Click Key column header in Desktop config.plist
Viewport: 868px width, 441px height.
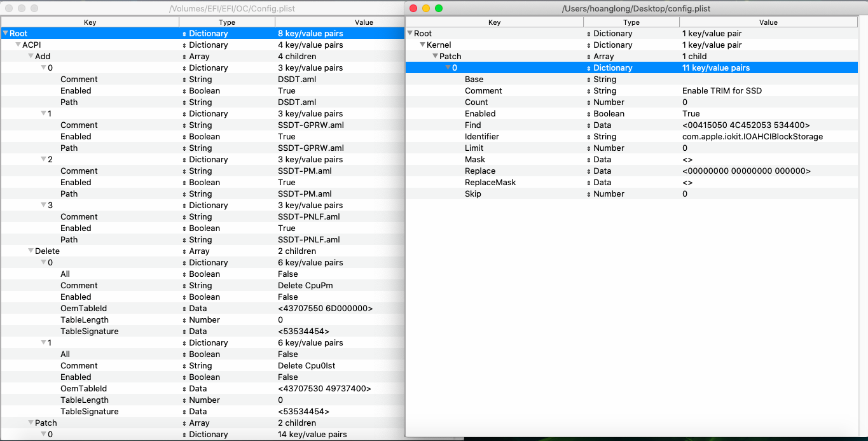(494, 22)
